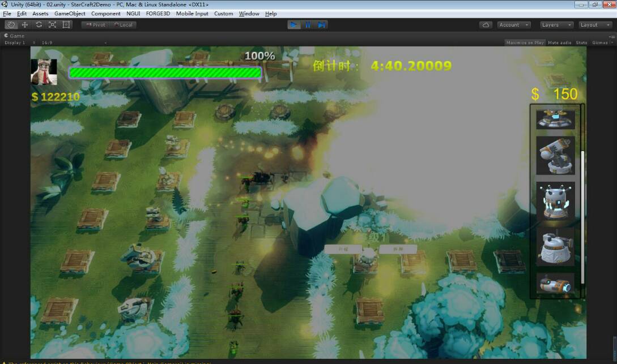The width and height of the screenshot is (617, 364).
Task: Open the Mobile Input menu
Action: [192, 14]
